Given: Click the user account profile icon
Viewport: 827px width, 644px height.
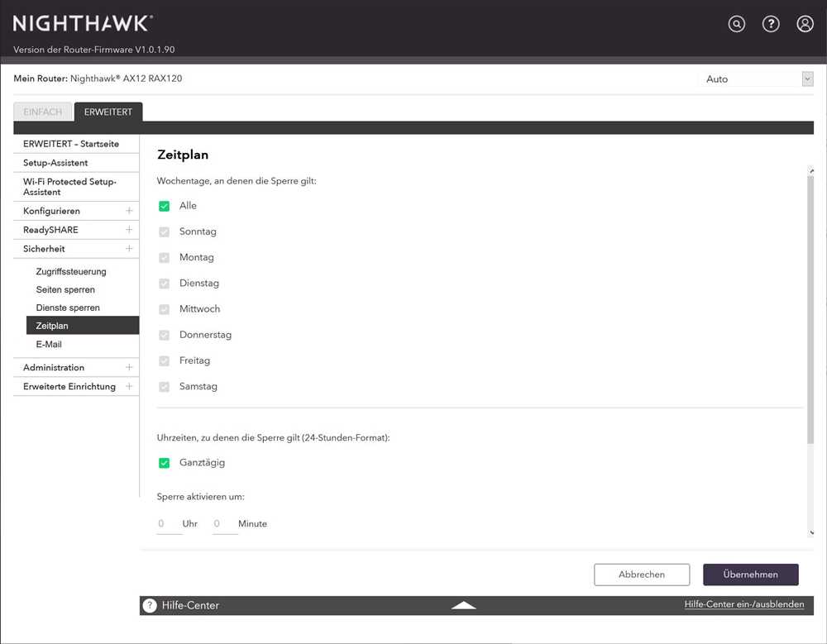Looking at the screenshot, I should (x=805, y=24).
